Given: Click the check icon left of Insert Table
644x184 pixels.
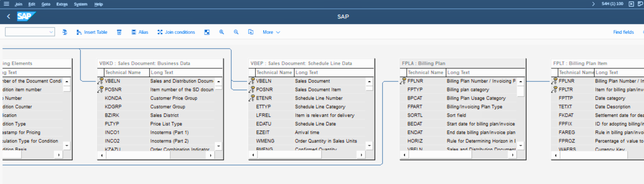Looking at the screenshot, I should pyautogui.click(x=65, y=32).
